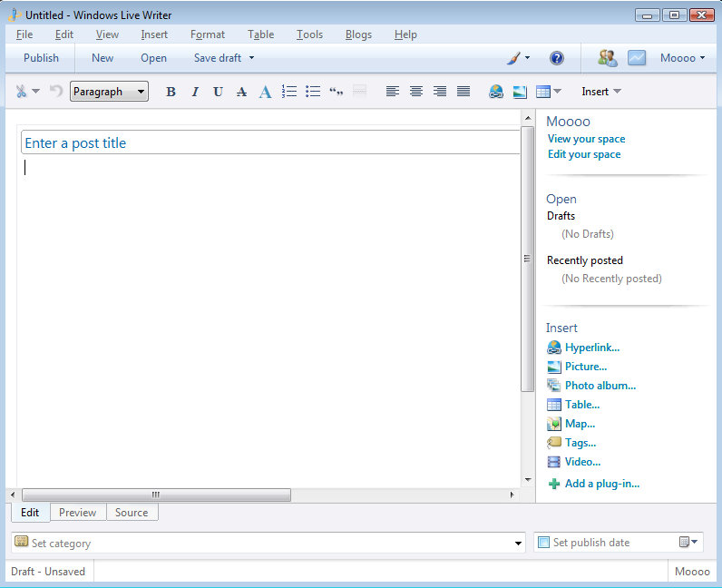Click the Video... icon in sidebar
The width and height of the screenshot is (722, 588).
click(x=553, y=462)
